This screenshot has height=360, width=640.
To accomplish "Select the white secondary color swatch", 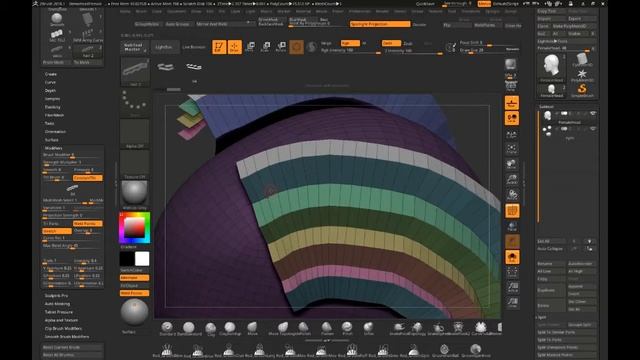I will (x=142, y=259).
